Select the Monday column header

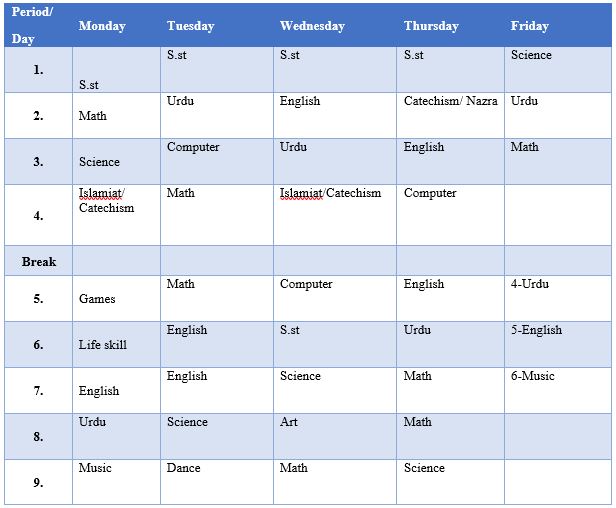click(x=116, y=25)
